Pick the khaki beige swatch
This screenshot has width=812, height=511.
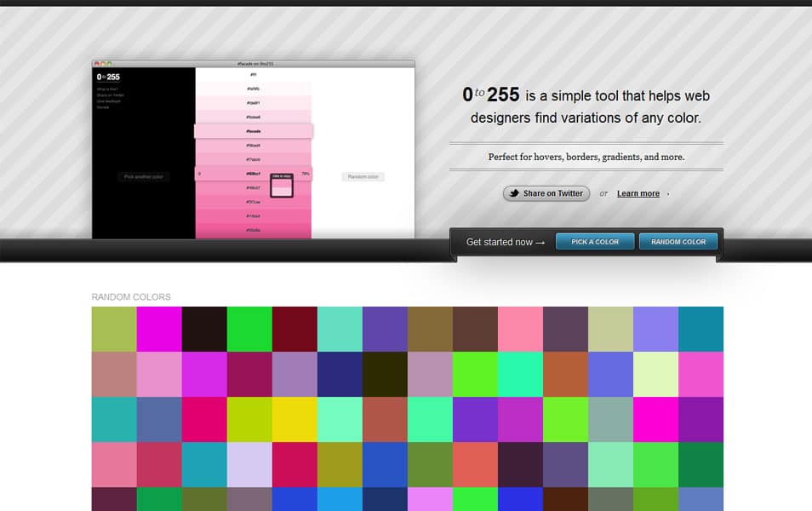[610, 329]
